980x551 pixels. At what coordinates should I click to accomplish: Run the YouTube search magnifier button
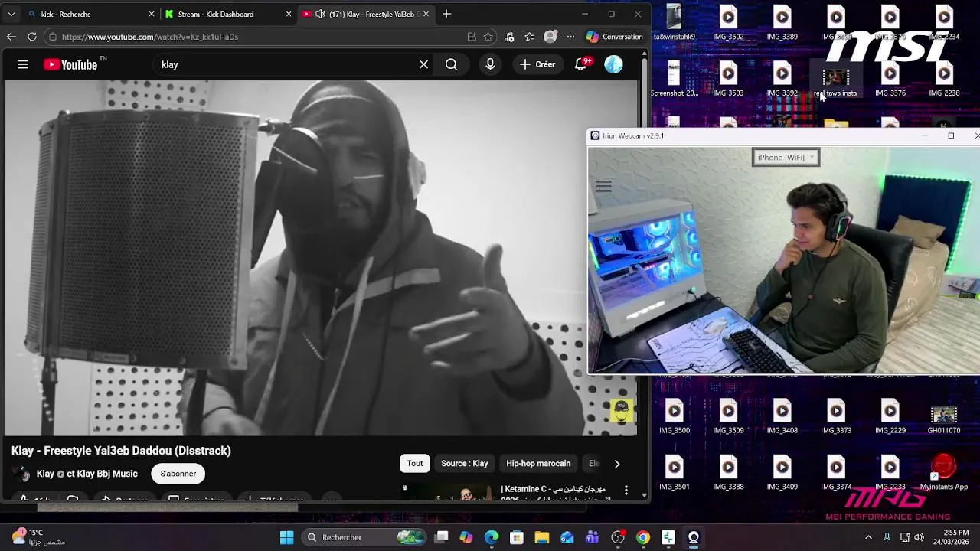451,64
